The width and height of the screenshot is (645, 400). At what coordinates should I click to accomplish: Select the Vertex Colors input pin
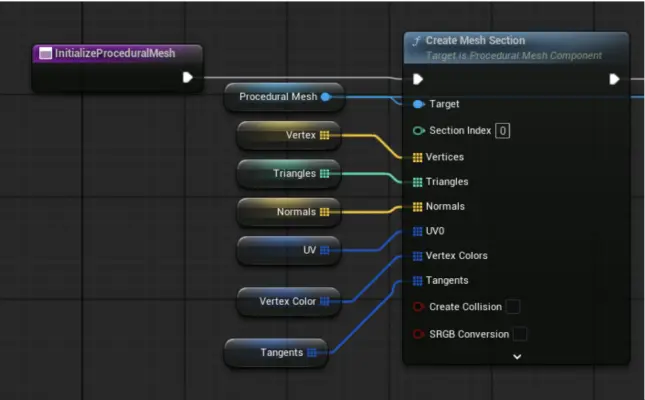(x=418, y=256)
